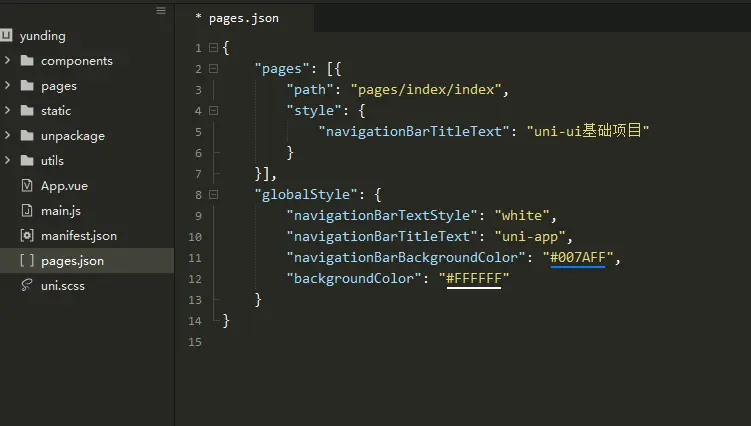Image resolution: width=751 pixels, height=426 pixels.
Task: Click the "backgroundColor" key on line 12
Action: (x=353, y=278)
